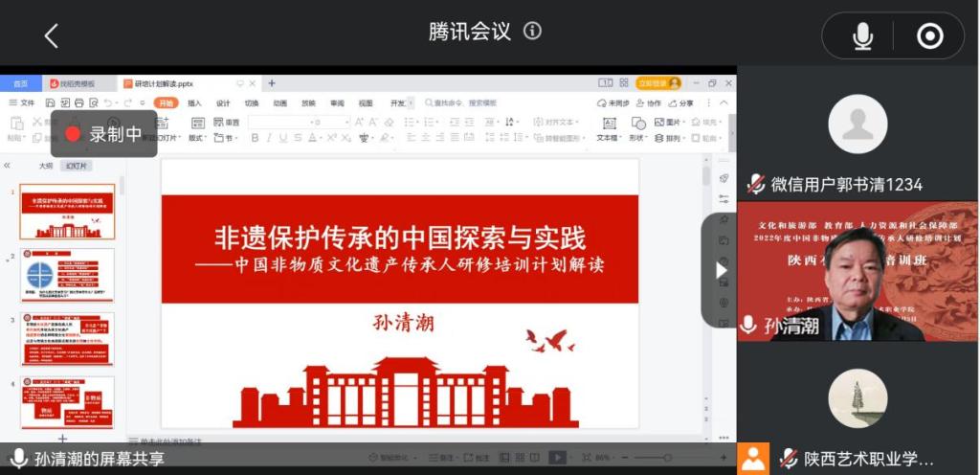
Task: Click the 分享 share button
Action: pos(681,103)
